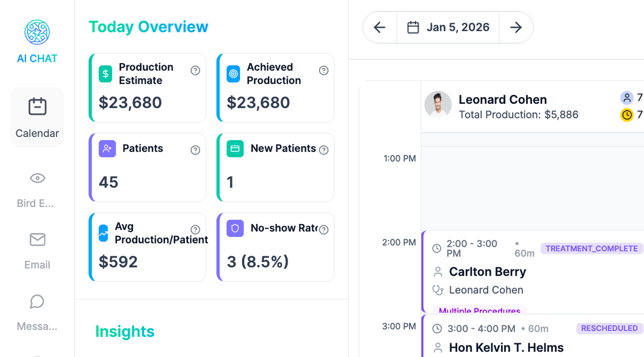Viewport: 644px width, 357px height.
Task: Open Carlton Berry appointment
Action: [x=488, y=272]
